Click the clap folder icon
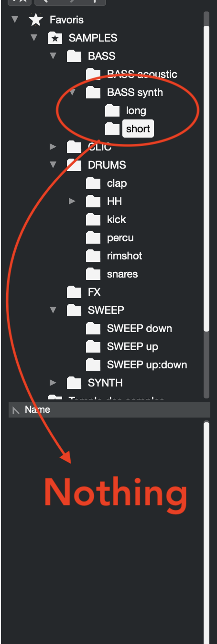 93,183
